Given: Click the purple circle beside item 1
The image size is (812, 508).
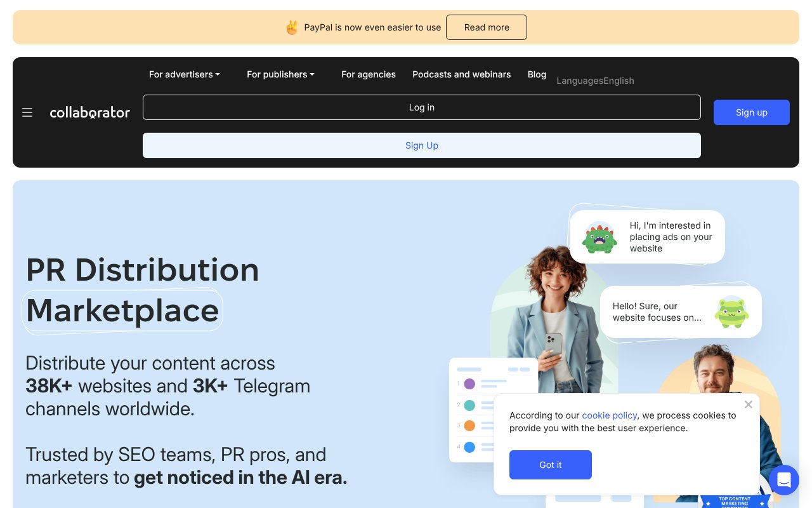Looking at the screenshot, I should pyautogui.click(x=469, y=384).
